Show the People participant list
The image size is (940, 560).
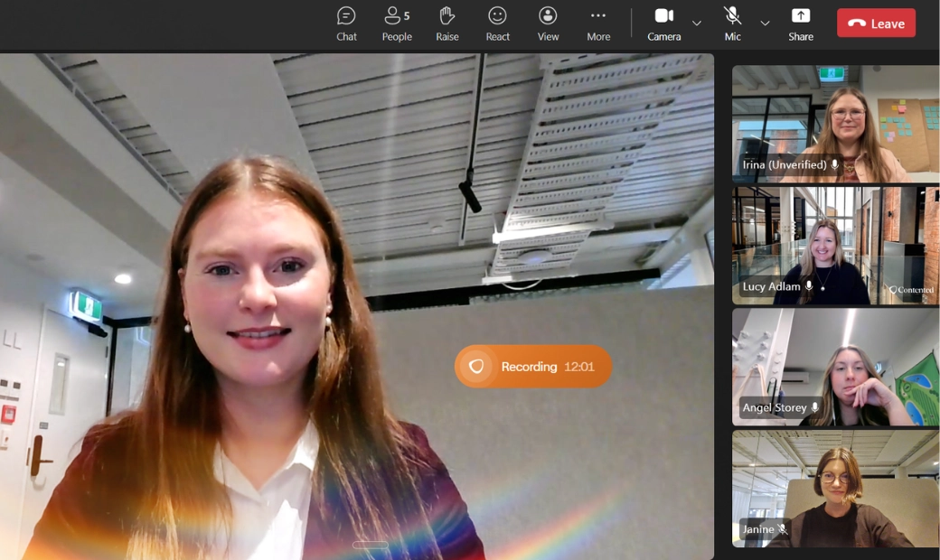tap(397, 24)
